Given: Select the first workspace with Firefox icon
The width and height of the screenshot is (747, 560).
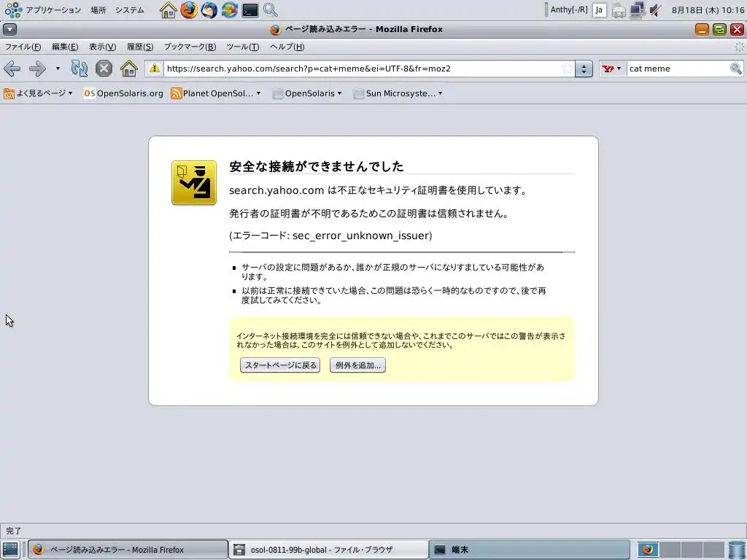Looking at the screenshot, I should pyautogui.click(x=648, y=550).
